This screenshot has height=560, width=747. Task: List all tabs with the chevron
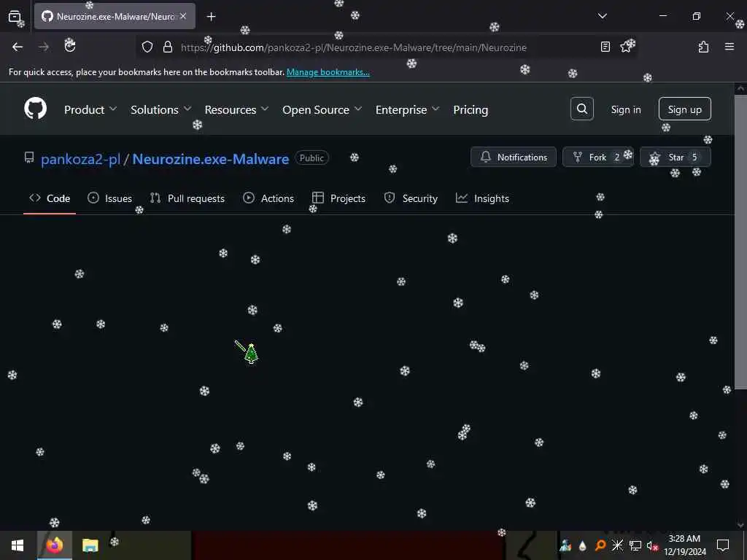point(602,16)
